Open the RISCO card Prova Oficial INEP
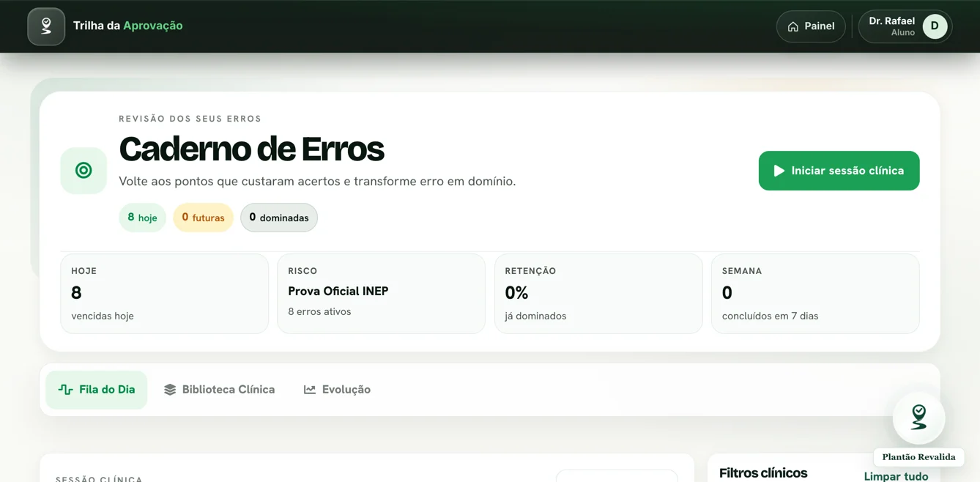The image size is (980, 482). 381,294
